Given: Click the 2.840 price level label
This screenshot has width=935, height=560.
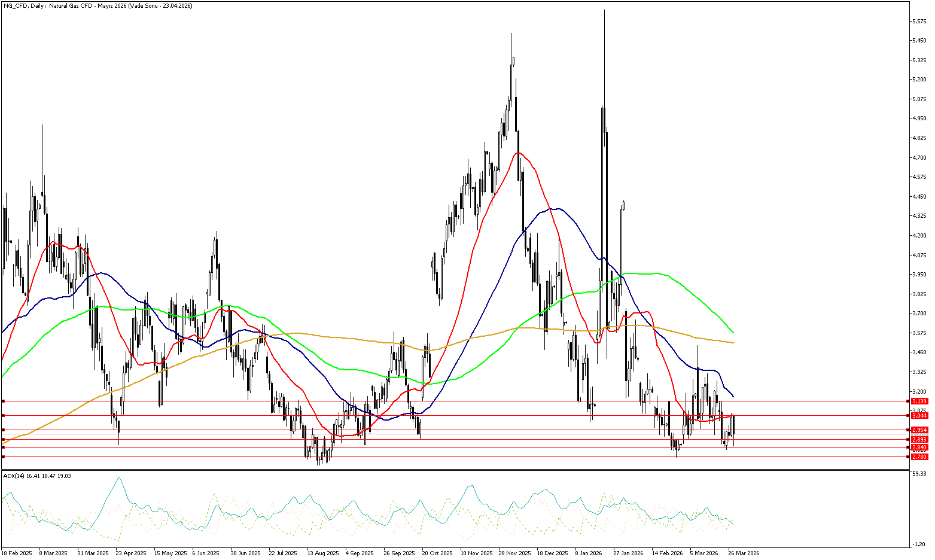Looking at the screenshot, I should coord(919,447).
